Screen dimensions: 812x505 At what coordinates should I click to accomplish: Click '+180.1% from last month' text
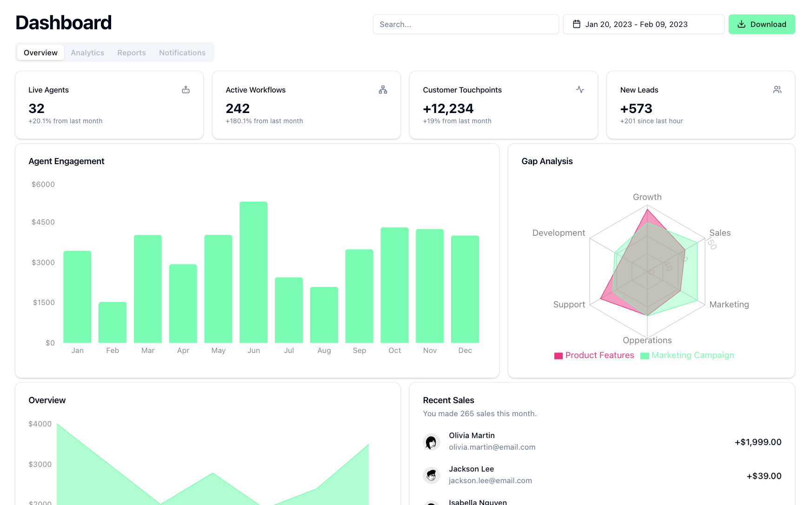click(264, 121)
